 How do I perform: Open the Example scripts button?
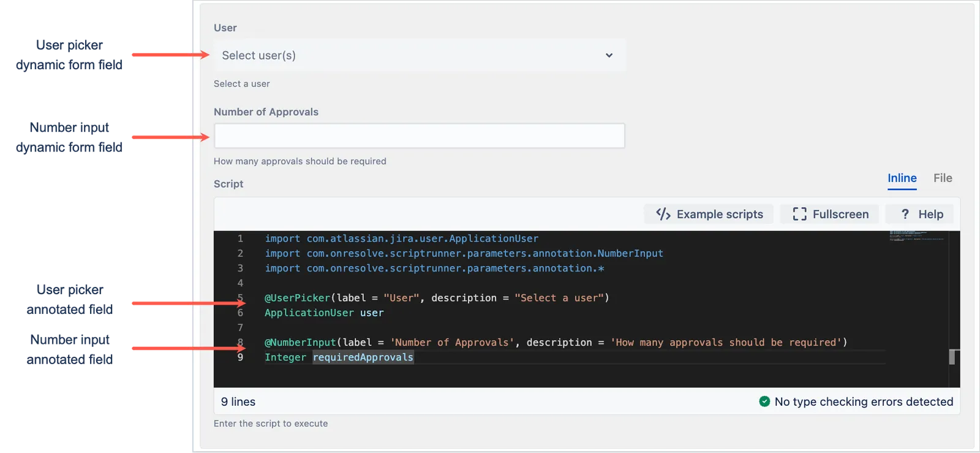pyautogui.click(x=709, y=214)
